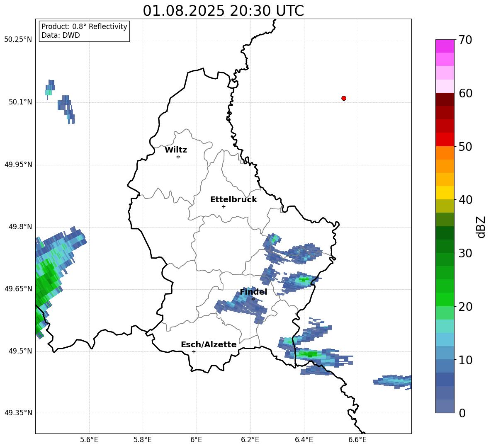Click the colorbar tick label 10
Image resolution: width=491 pixels, height=448 pixels.
pos(465,360)
